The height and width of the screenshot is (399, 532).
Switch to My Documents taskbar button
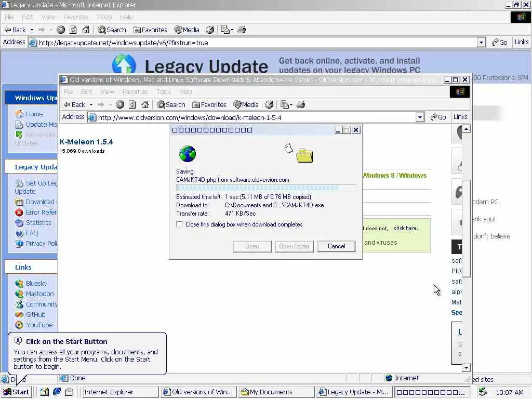tap(276, 392)
